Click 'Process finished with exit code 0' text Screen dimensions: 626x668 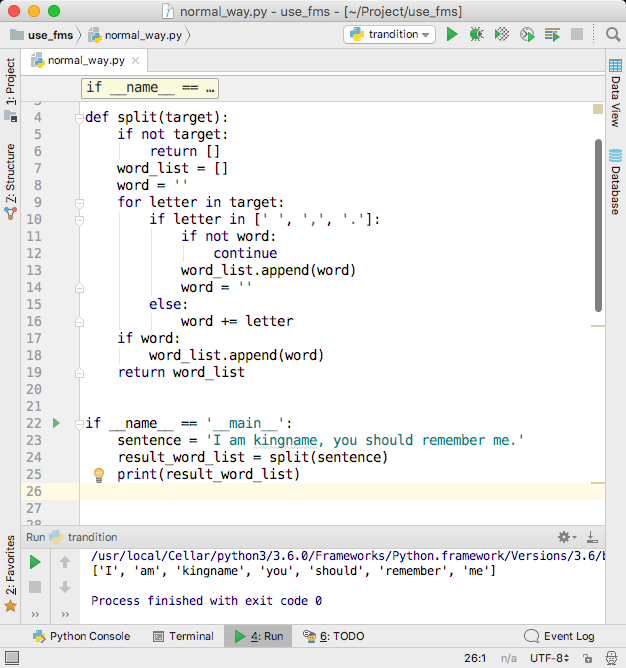(207, 601)
